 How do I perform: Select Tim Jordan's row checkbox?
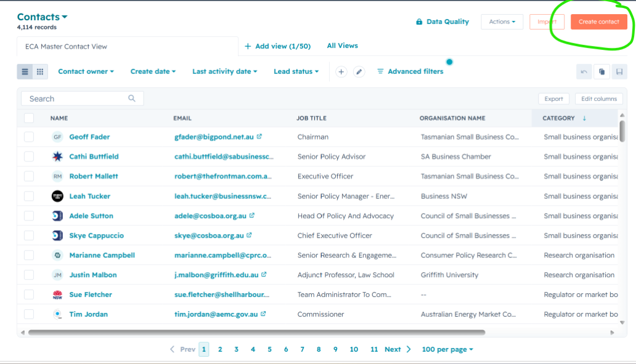tap(29, 314)
